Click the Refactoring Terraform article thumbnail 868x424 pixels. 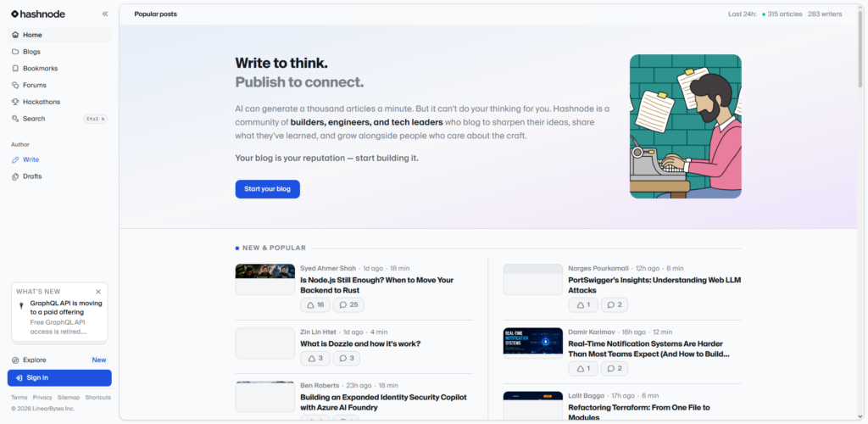(x=533, y=405)
